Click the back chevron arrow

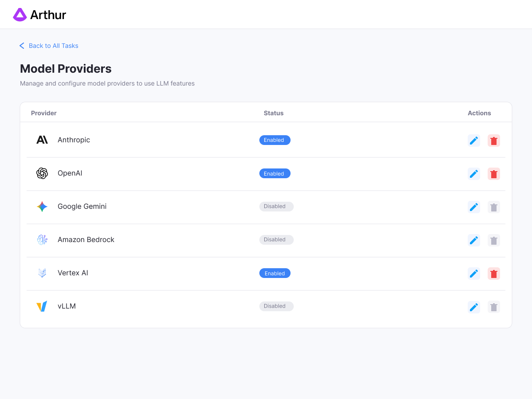coord(22,46)
